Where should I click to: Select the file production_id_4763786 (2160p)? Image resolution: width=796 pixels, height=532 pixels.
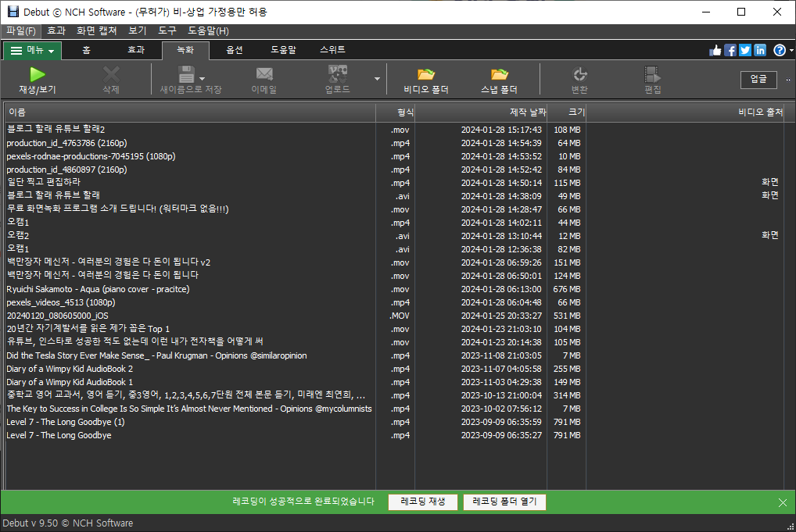point(66,143)
